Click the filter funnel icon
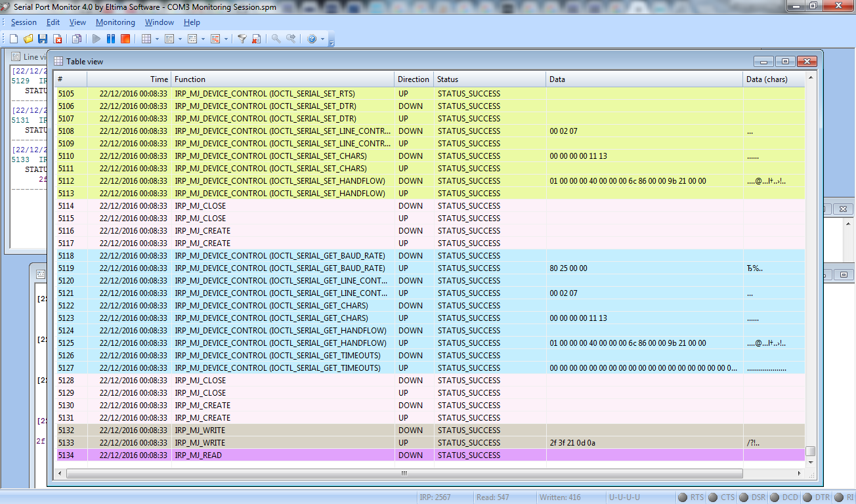856x504 pixels. coord(242,39)
